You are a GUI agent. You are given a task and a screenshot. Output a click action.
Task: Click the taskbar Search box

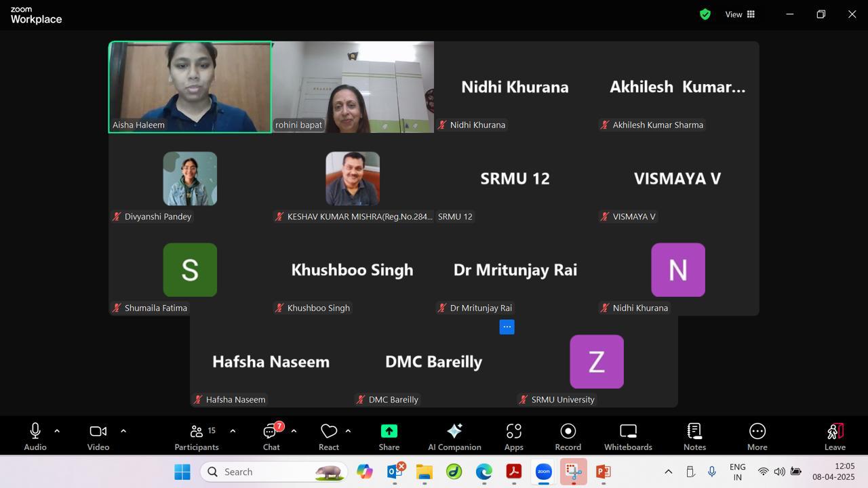pyautogui.click(x=274, y=472)
